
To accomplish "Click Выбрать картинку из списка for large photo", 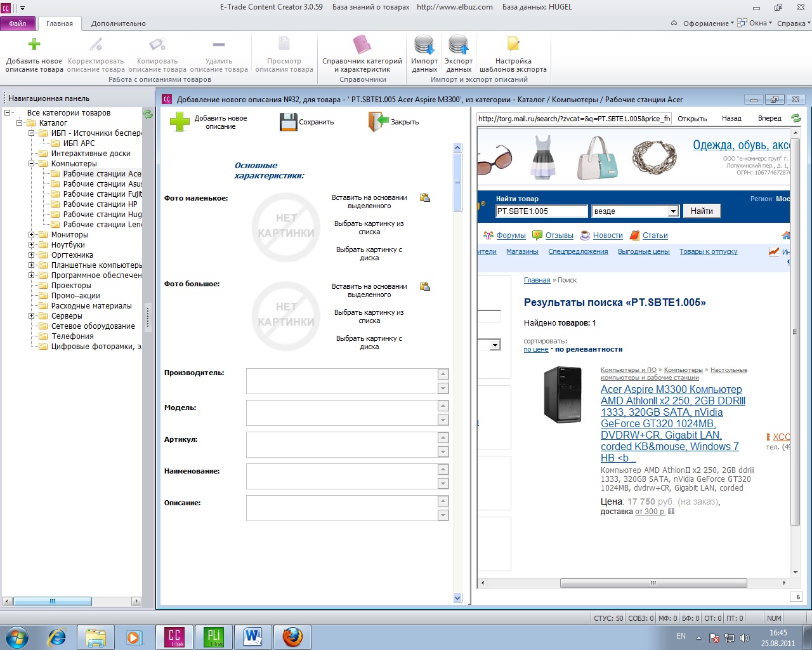I will click(x=369, y=317).
